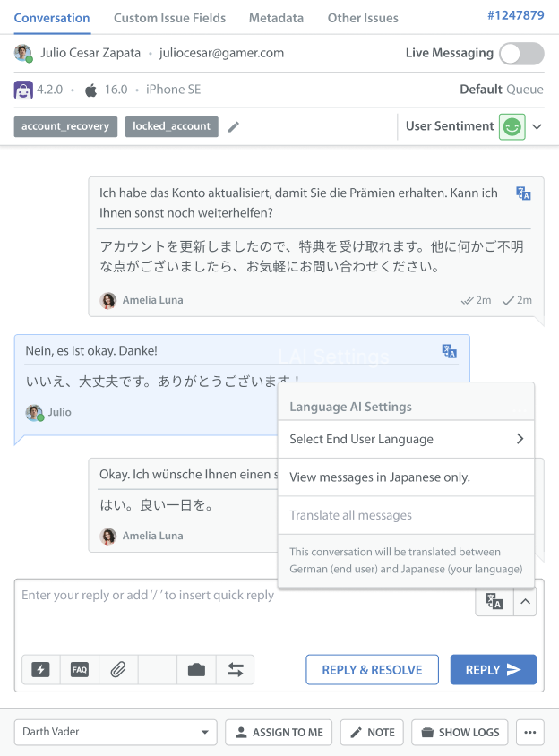Open Select End User Language submenu
This screenshot has width=559, height=756.
tap(406, 439)
